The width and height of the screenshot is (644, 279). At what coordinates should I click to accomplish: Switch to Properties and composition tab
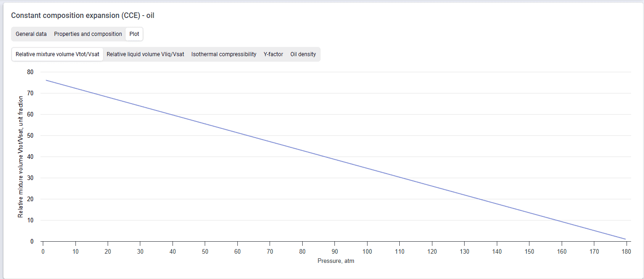coord(88,34)
